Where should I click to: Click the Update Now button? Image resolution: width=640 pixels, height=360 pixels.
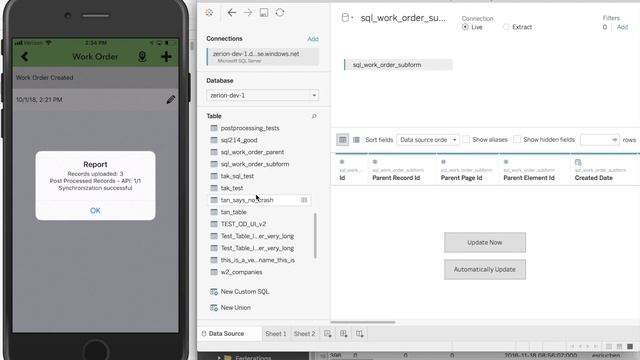click(485, 242)
